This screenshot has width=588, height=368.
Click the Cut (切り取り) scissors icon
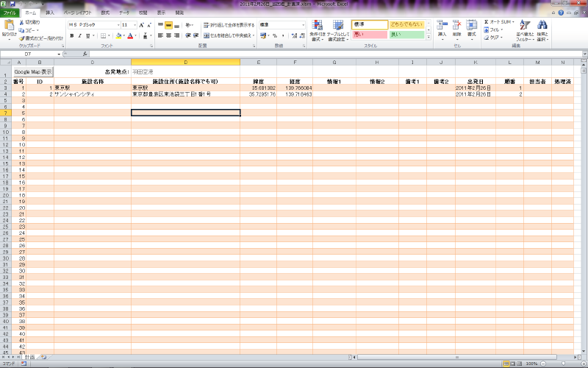click(x=22, y=22)
